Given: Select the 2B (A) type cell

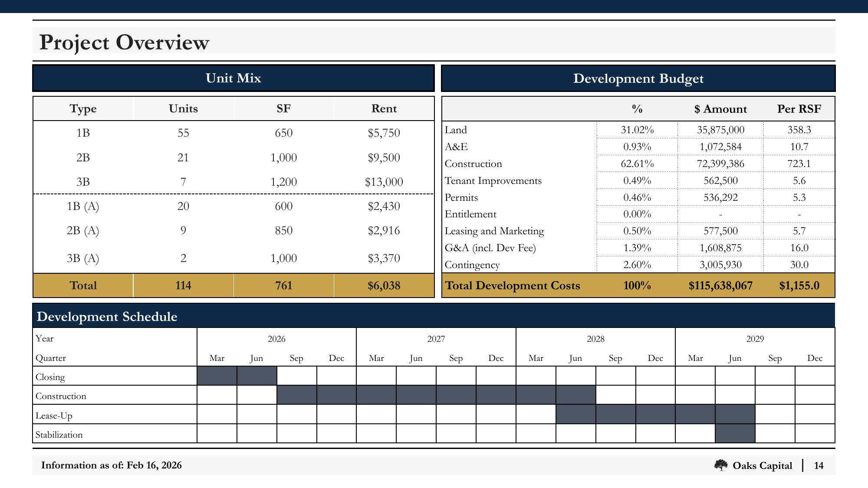Looking at the screenshot, I should point(83,230).
